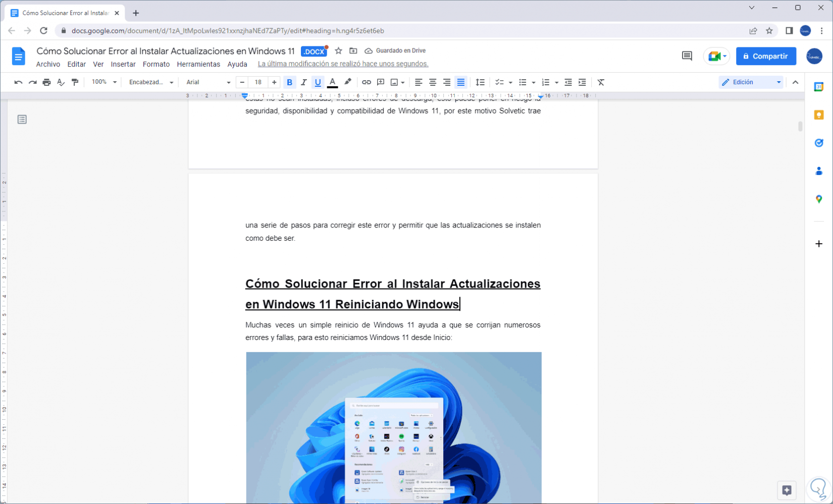
Task: Insert an image
Action: tap(394, 82)
